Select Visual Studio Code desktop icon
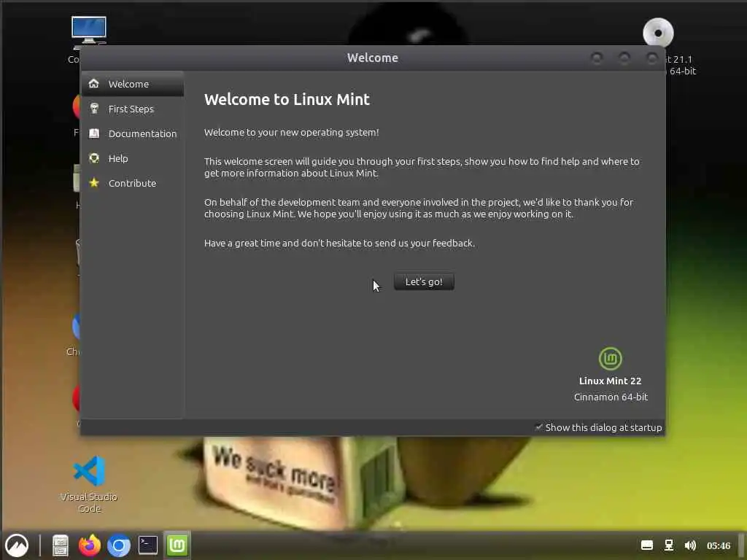This screenshot has height=560, width=747. 89,484
